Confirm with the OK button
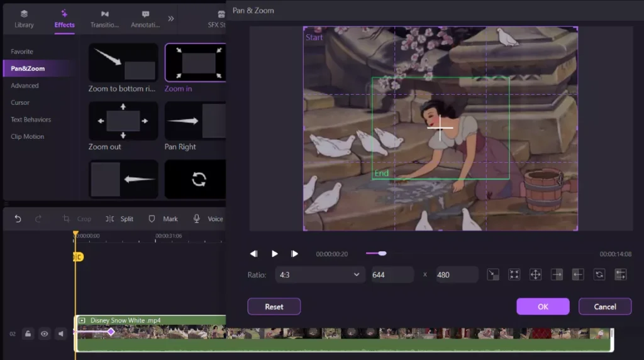Screen dimensions: 644x360 tap(543, 307)
